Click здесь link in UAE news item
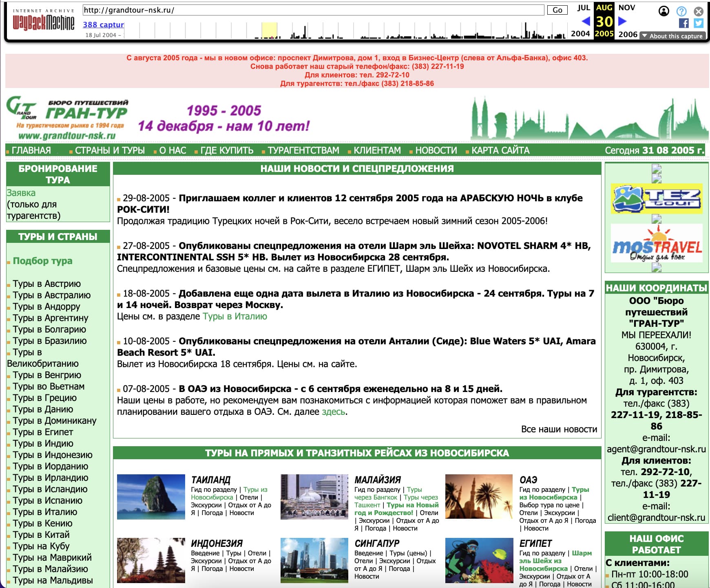 (x=334, y=412)
